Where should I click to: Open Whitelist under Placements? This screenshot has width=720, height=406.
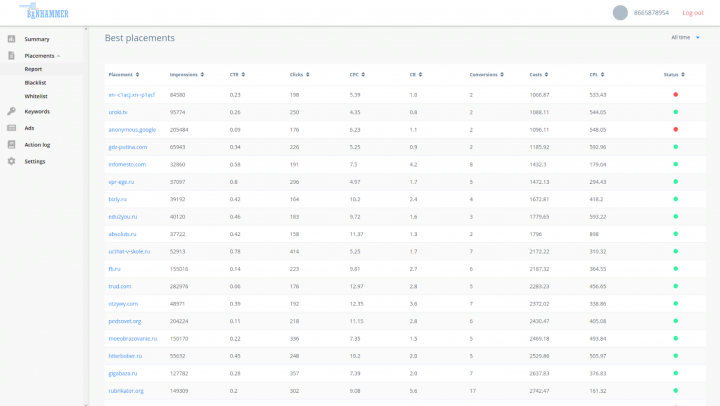36,96
